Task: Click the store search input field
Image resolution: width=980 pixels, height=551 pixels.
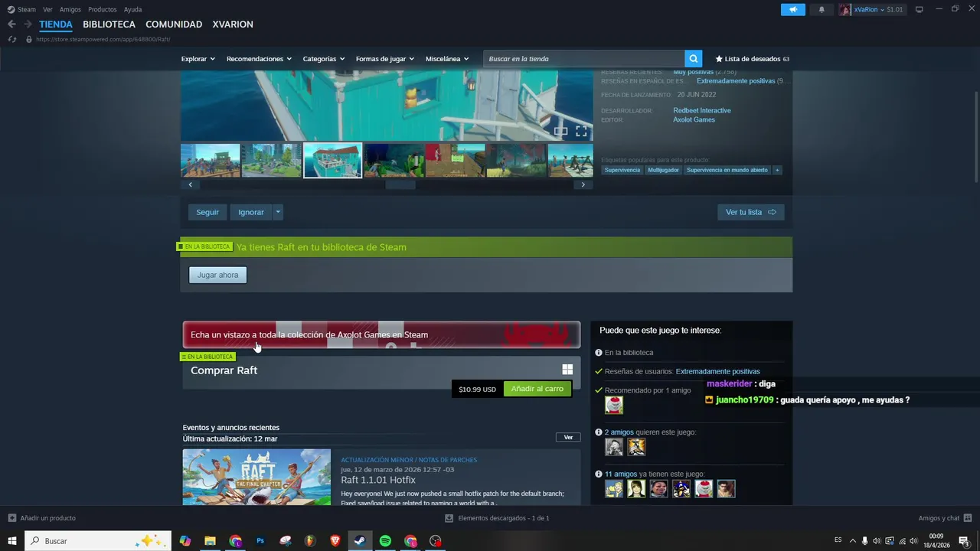Action: click(584, 59)
